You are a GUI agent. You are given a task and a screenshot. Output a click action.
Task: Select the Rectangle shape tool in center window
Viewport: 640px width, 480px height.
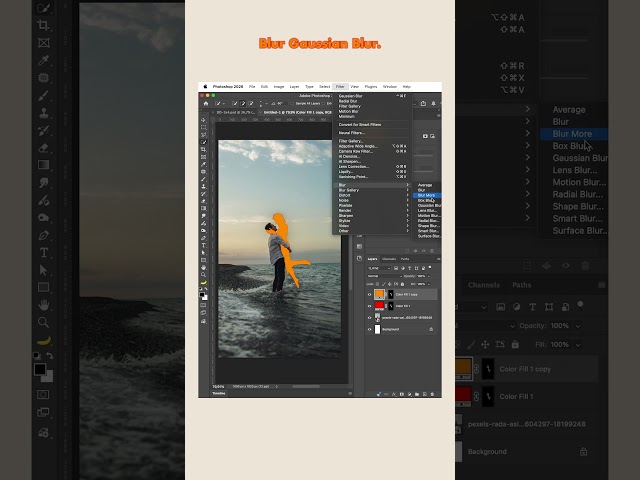point(204,260)
